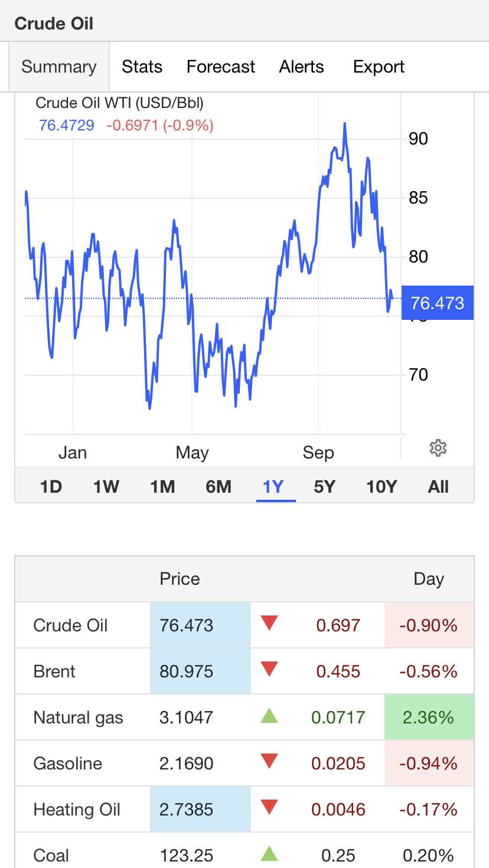Open the Export tab
This screenshot has width=489, height=868.
379,67
